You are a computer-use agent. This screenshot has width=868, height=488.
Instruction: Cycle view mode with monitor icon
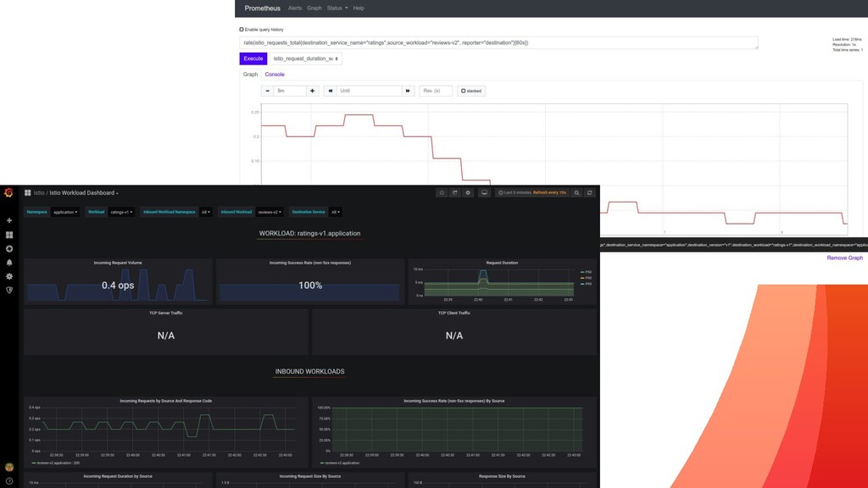pos(484,192)
